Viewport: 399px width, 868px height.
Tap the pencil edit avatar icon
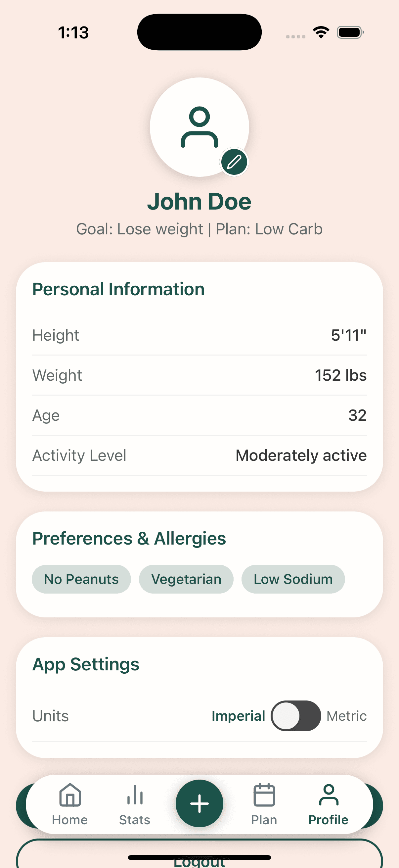point(234,162)
